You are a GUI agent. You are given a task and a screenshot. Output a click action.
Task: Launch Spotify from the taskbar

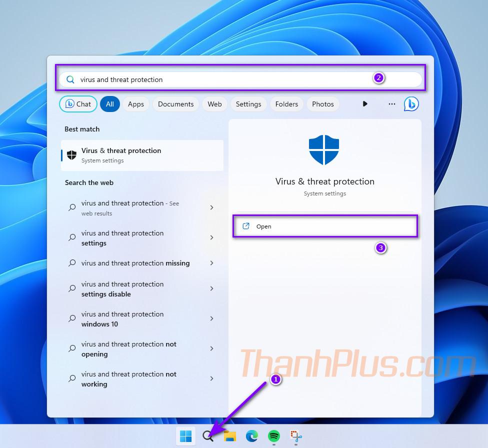pos(274,436)
